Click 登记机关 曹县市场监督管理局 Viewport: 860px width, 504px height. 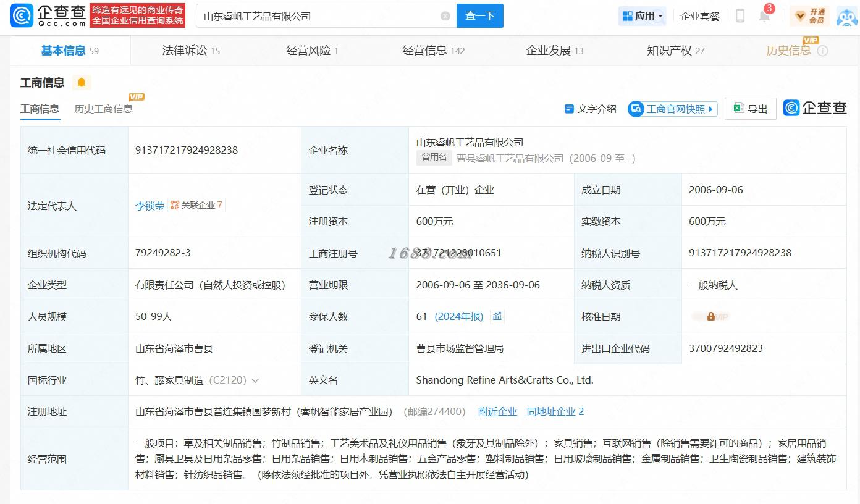(460, 348)
